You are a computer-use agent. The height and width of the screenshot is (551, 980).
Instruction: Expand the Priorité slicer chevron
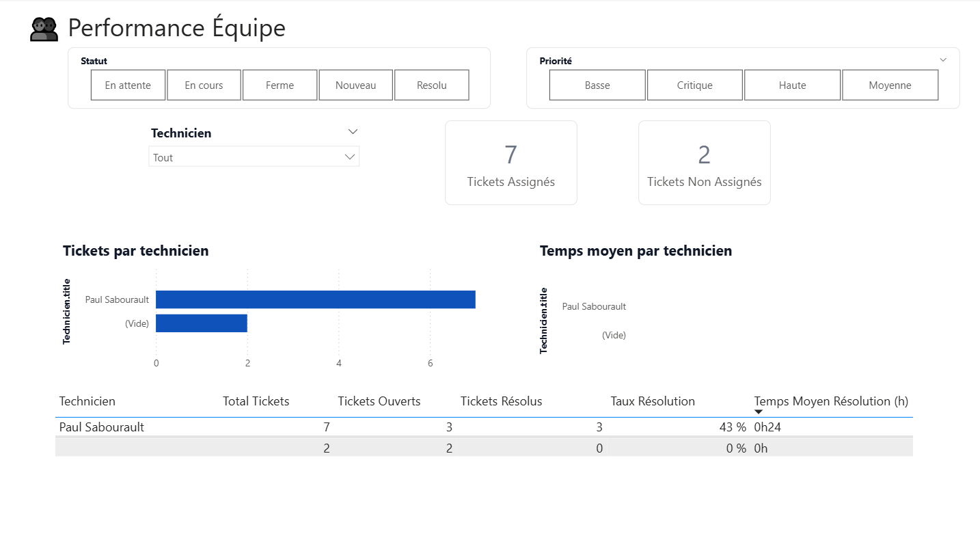tap(943, 60)
